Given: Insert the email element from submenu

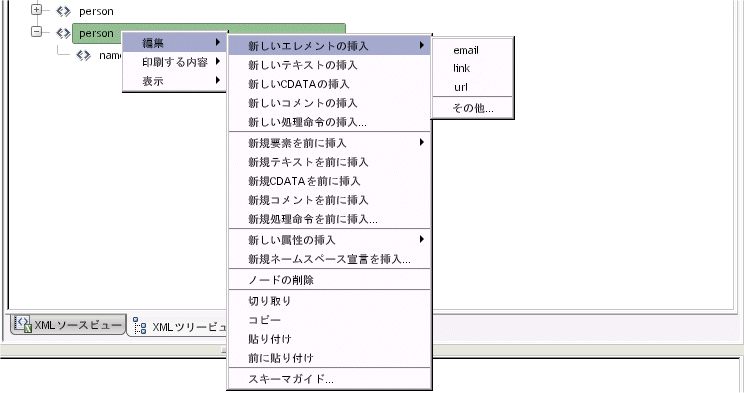Looking at the screenshot, I should click(x=473, y=50).
